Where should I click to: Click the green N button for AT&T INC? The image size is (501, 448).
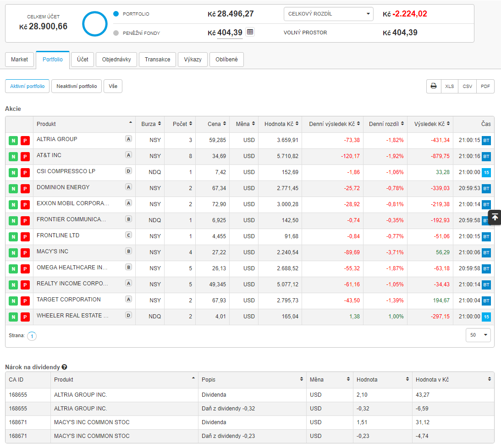[x=13, y=157]
